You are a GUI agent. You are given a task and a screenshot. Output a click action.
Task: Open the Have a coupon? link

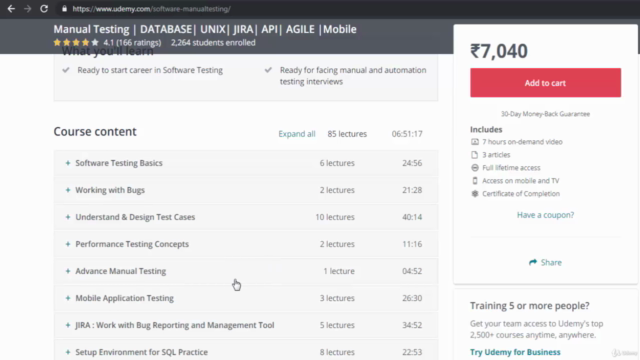pyautogui.click(x=545, y=215)
